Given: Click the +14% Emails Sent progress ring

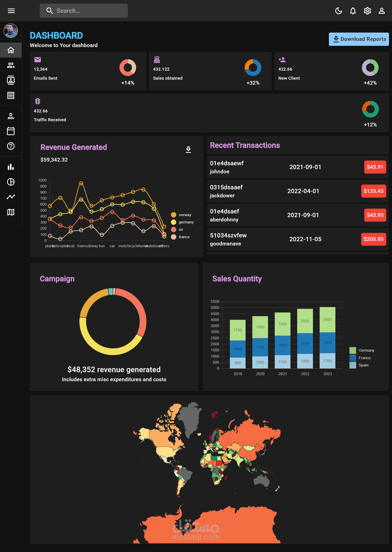Looking at the screenshot, I should coord(128,68).
